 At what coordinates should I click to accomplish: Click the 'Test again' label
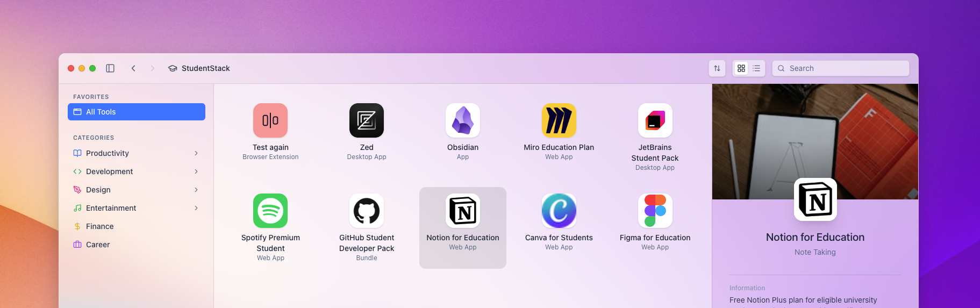click(x=270, y=147)
